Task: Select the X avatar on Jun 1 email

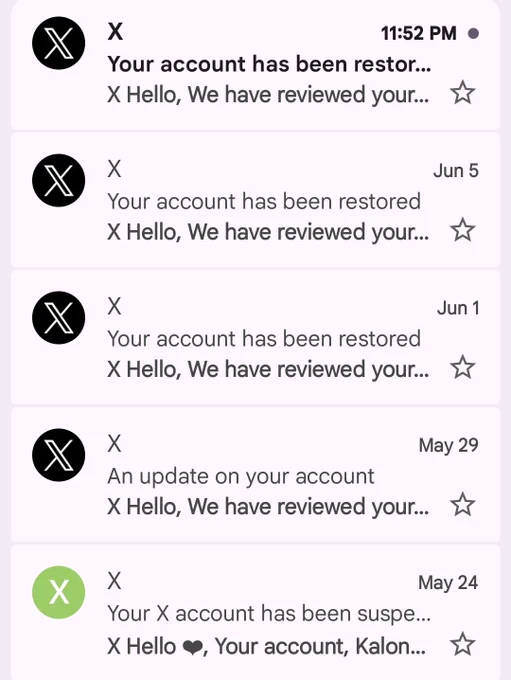Action: (59, 318)
